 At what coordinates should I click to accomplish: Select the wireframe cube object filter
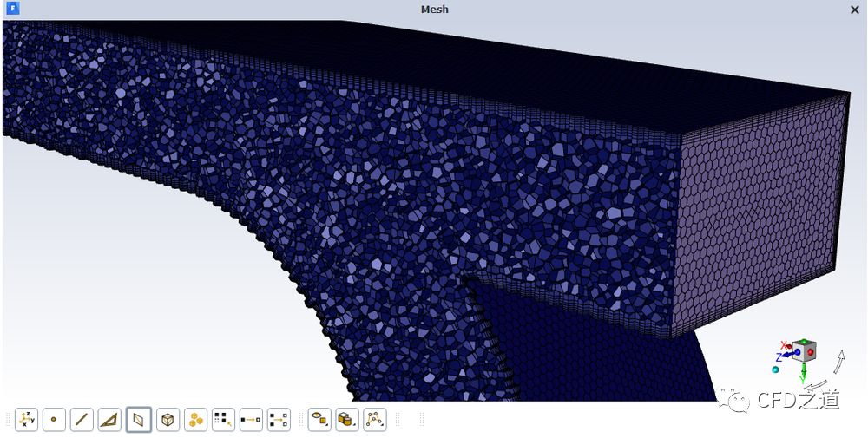[168, 420]
